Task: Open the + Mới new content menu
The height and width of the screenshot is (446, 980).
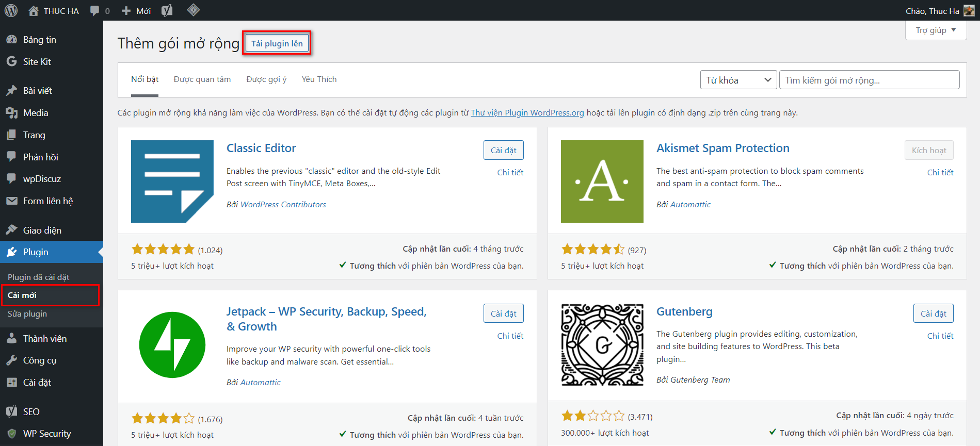Action: 137,11
